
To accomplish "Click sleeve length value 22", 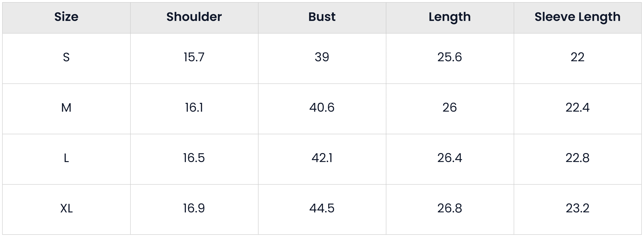I will coord(578,57).
